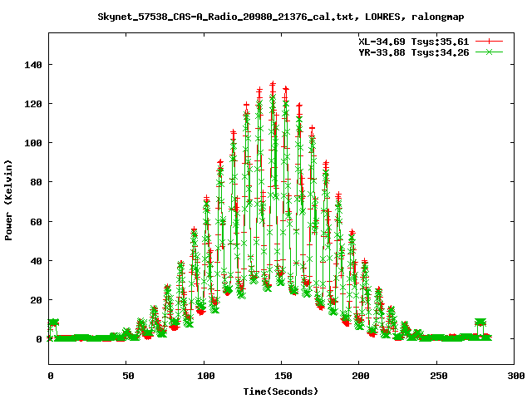Click the y-axis tick label 60
Viewport: 532px width, 399px height.
(36, 222)
